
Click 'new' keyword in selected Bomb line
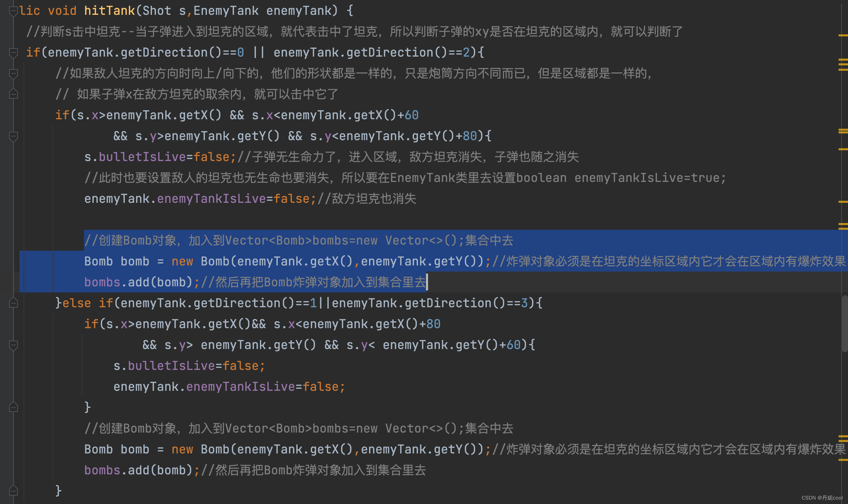click(x=182, y=261)
